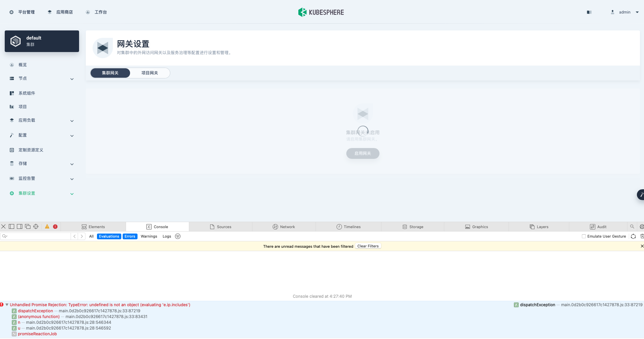Click the 平台管理 gear icon
Screen dimensions: 644x339
click(x=11, y=12)
